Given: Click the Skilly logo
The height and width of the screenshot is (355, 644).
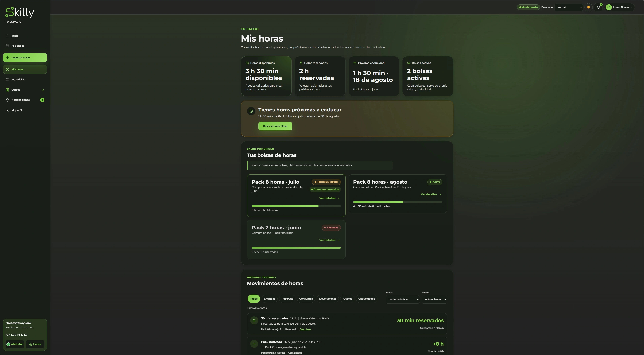Looking at the screenshot, I should point(20,12).
